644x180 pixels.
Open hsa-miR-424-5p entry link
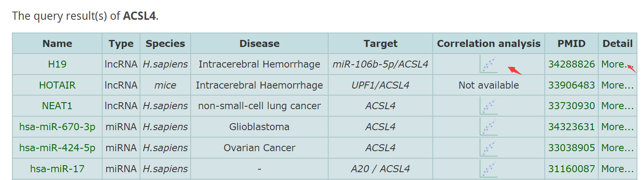pos(57,147)
